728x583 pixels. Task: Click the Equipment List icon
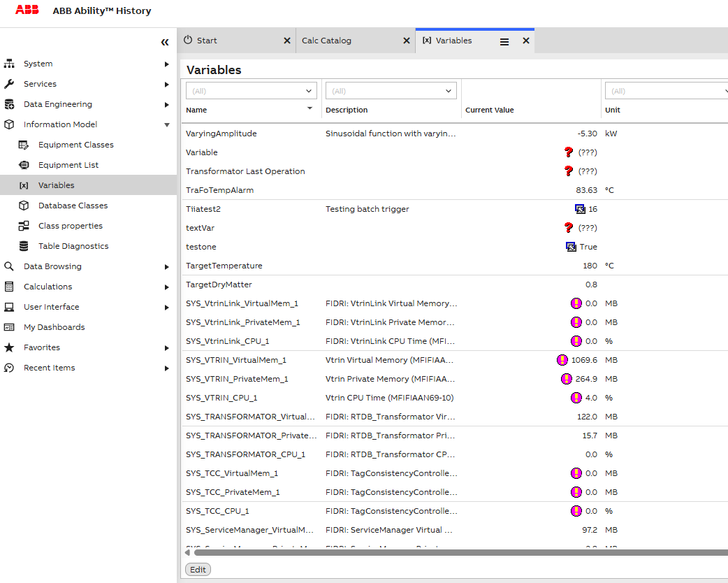click(24, 165)
